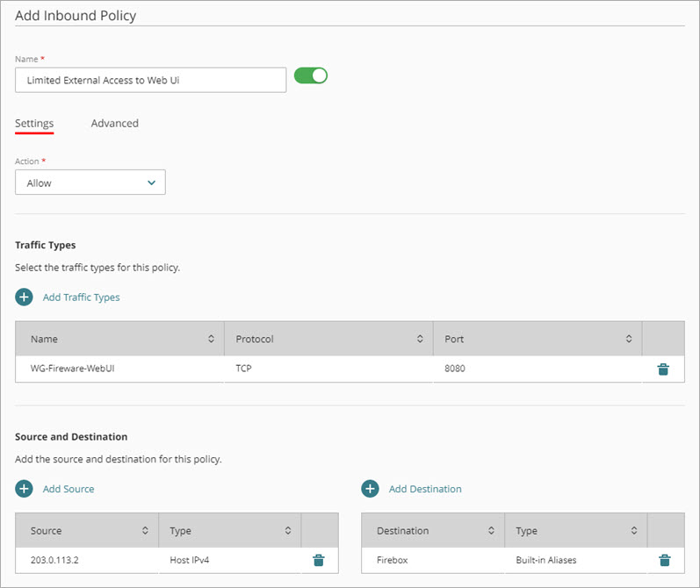700x588 pixels.
Task: Click into the policy Name text field
Action: [150, 80]
